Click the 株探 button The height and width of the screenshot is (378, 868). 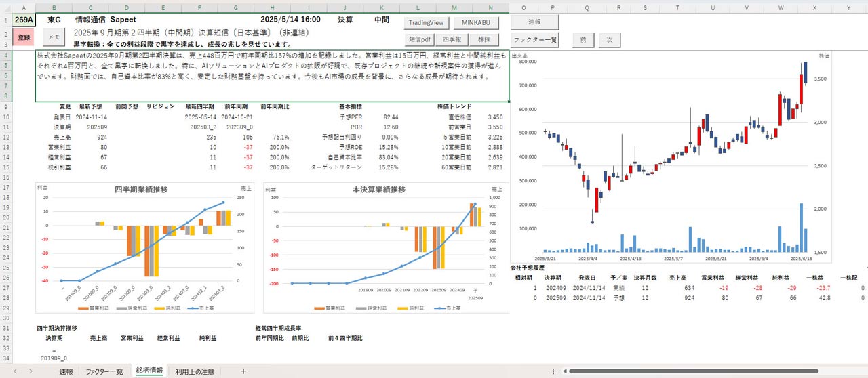(x=484, y=39)
